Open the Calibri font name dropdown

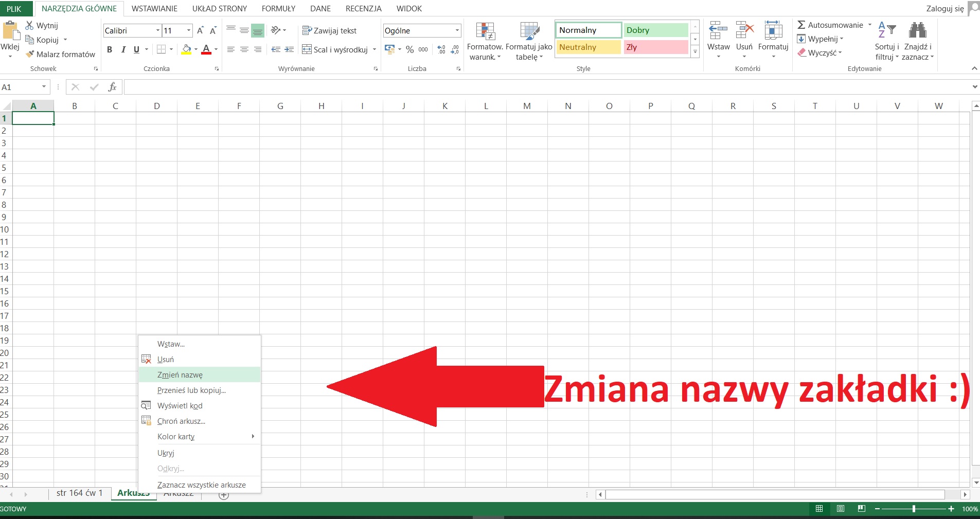158,30
